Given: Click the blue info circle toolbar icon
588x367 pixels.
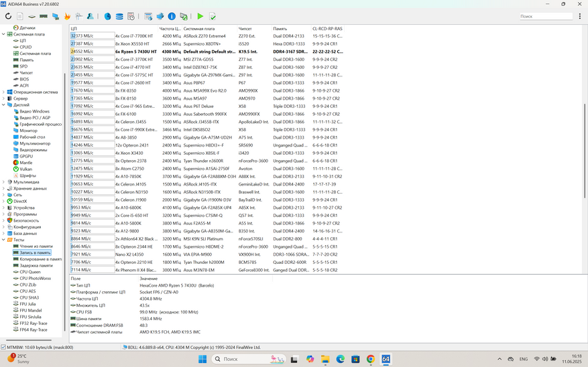Looking at the screenshot, I should 172,16.
